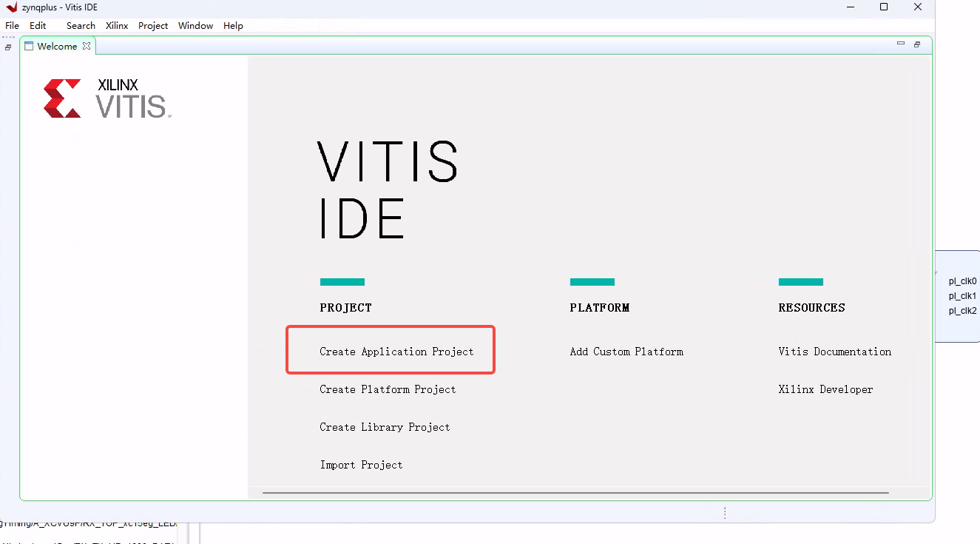Minimize the Welcome view panel
The width and height of the screenshot is (980, 544).
tap(901, 44)
